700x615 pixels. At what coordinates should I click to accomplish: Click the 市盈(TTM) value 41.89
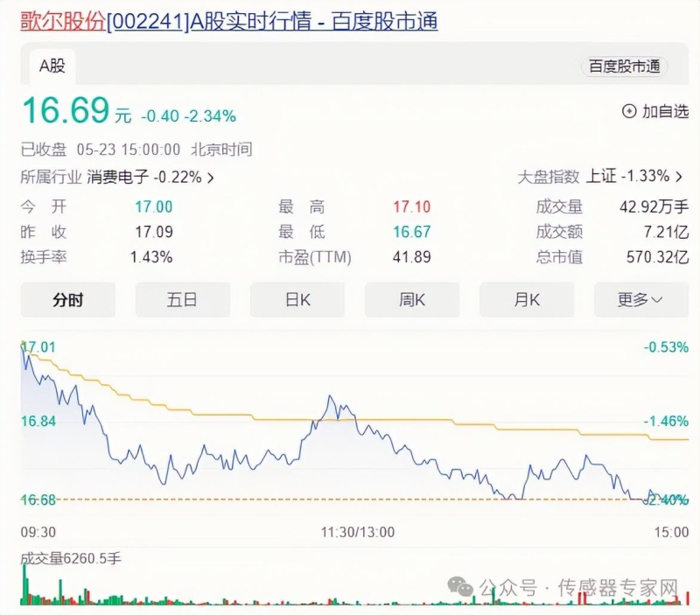[x=411, y=257]
